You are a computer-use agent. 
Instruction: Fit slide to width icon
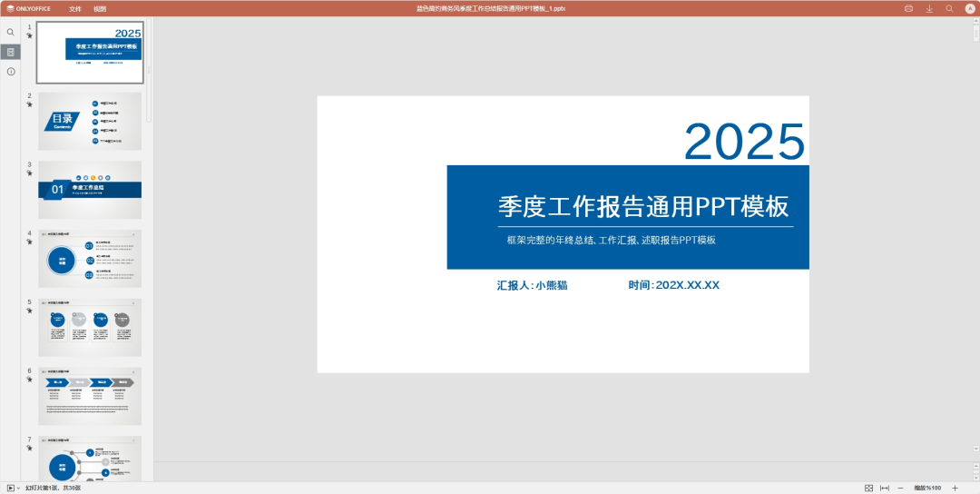click(x=885, y=488)
